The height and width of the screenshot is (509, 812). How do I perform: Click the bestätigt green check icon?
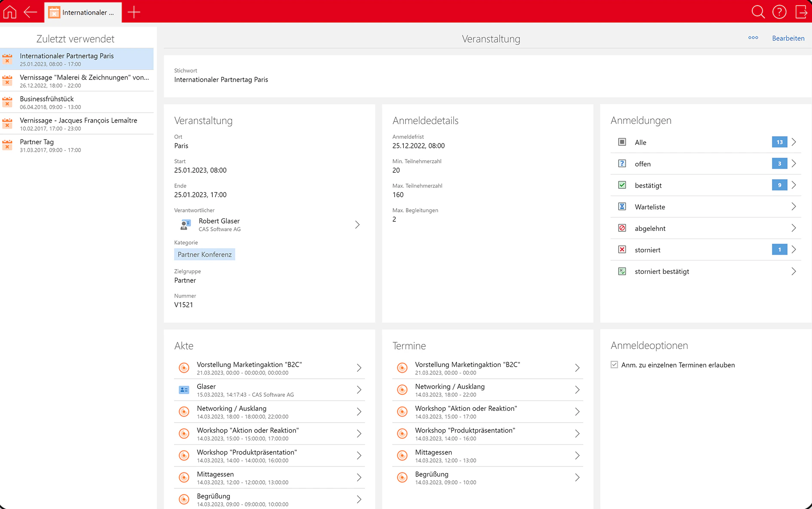pos(622,185)
